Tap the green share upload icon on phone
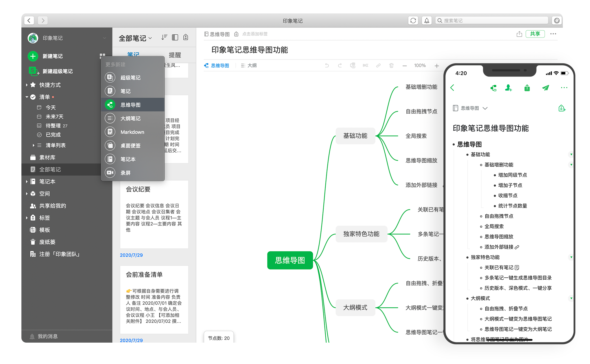Screen dimensions: 590x364 (527, 88)
